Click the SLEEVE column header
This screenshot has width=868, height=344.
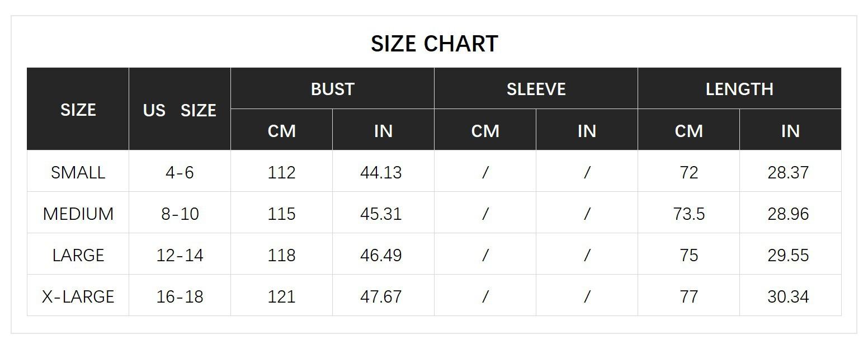pyautogui.click(x=536, y=89)
